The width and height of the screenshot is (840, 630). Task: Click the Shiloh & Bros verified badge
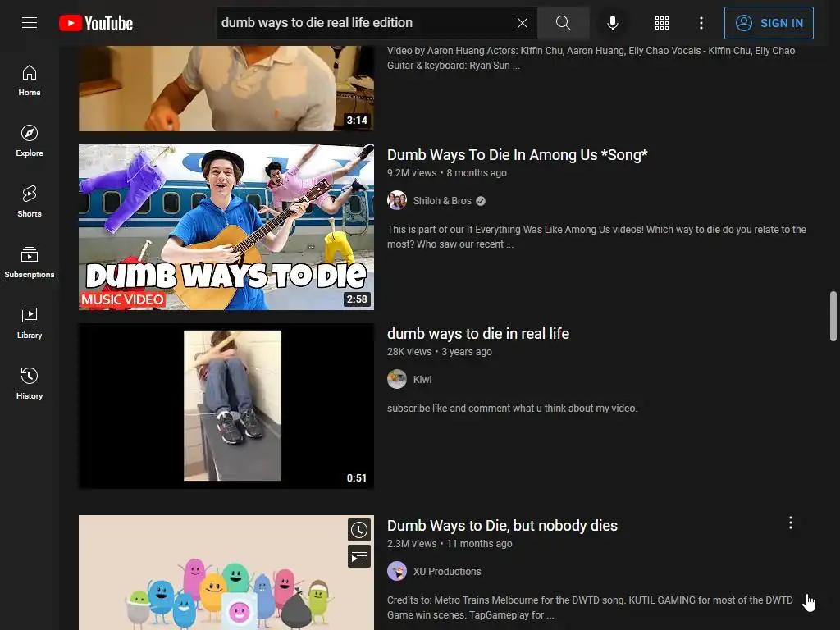[x=481, y=201]
